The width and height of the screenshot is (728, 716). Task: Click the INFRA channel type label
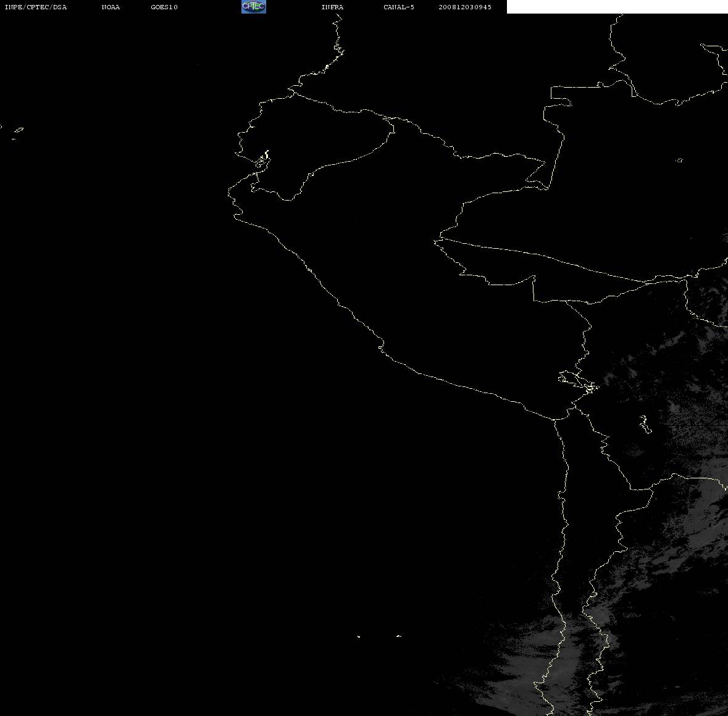point(332,7)
